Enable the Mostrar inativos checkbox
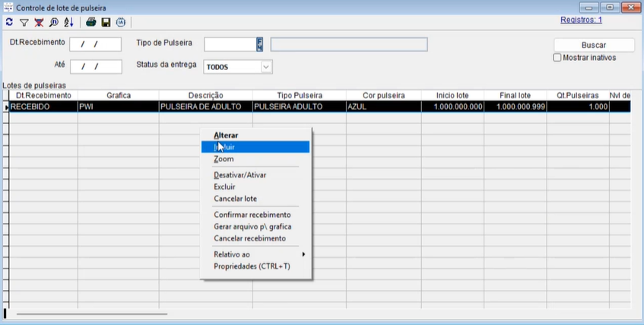The height and width of the screenshot is (325, 644). coord(557,58)
